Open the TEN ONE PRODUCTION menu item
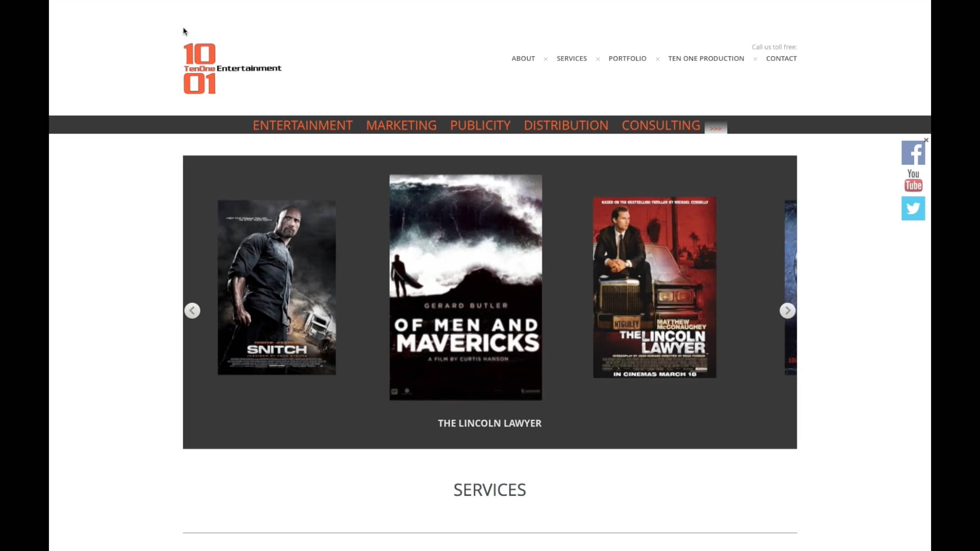This screenshot has width=980, height=551. click(706, 59)
